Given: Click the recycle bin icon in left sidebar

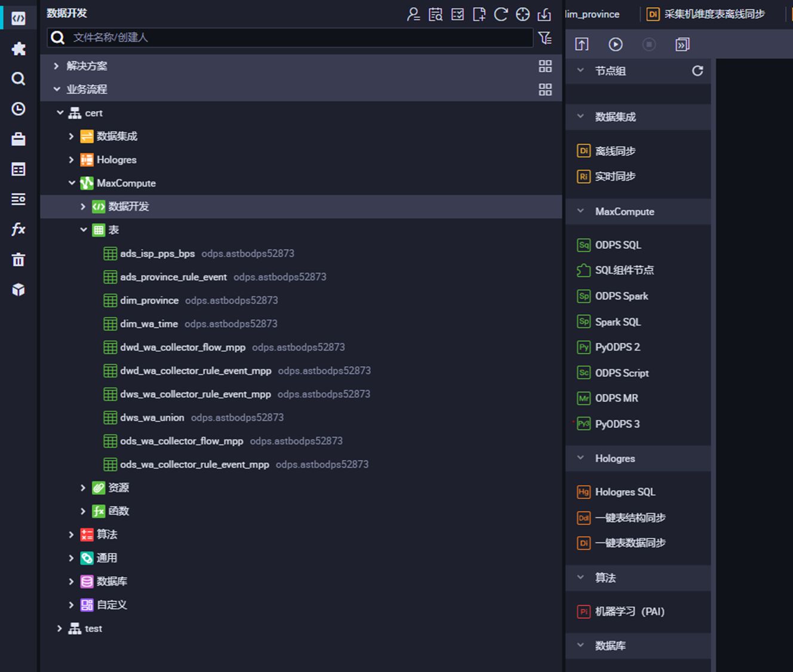Looking at the screenshot, I should (19, 260).
